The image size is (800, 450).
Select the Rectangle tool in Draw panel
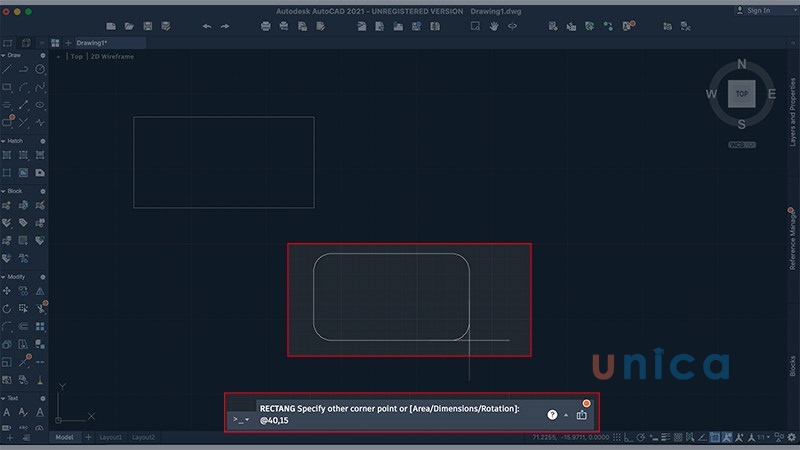7,87
